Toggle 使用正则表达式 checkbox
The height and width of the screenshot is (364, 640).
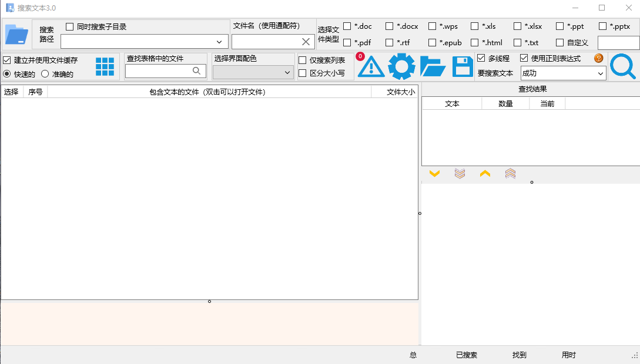coord(524,58)
